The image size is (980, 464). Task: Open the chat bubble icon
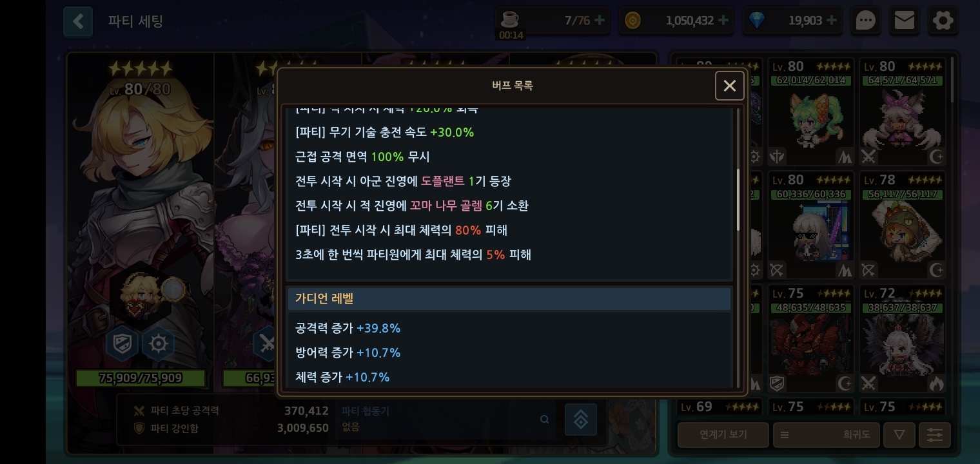click(865, 21)
